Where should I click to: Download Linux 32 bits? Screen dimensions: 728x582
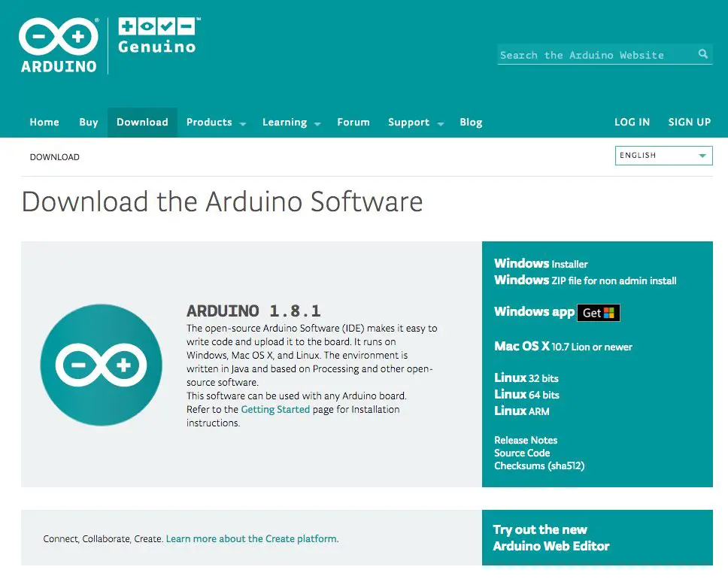(526, 377)
